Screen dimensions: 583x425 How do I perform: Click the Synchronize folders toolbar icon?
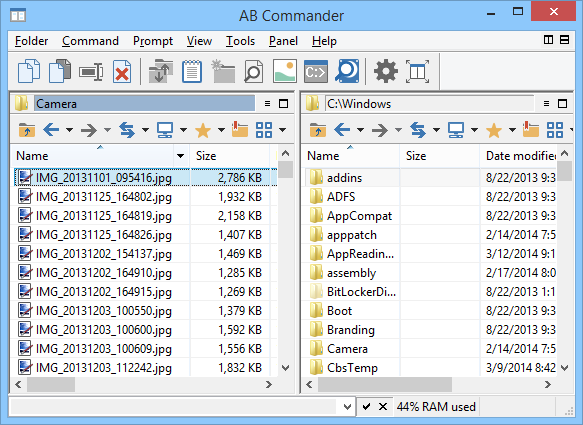pos(161,71)
